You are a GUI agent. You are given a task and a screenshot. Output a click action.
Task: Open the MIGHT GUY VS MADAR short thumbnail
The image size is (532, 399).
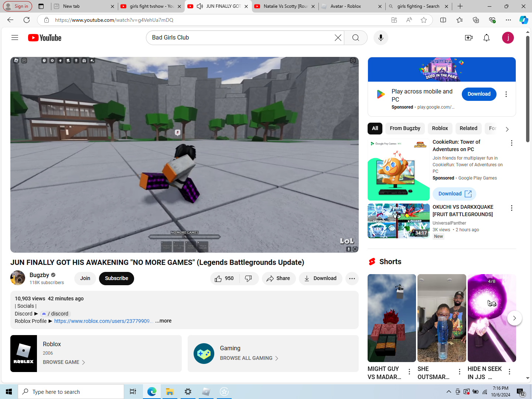[x=392, y=318]
